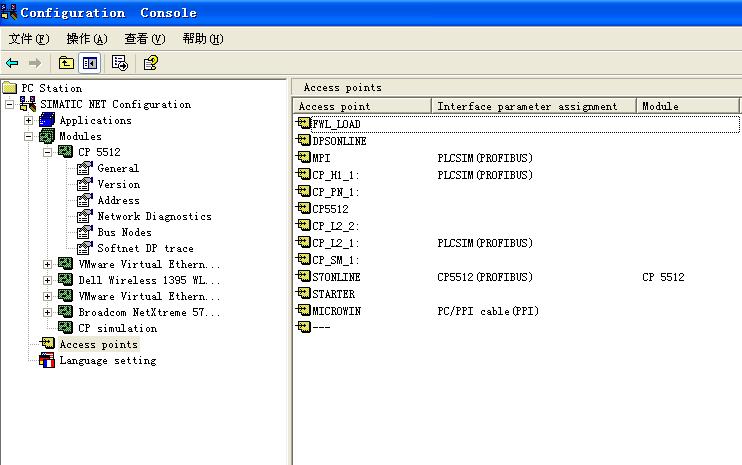Screen dimensions: 742x465
Task: Click the Forward arrow toolbar icon
Action: point(35,63)
